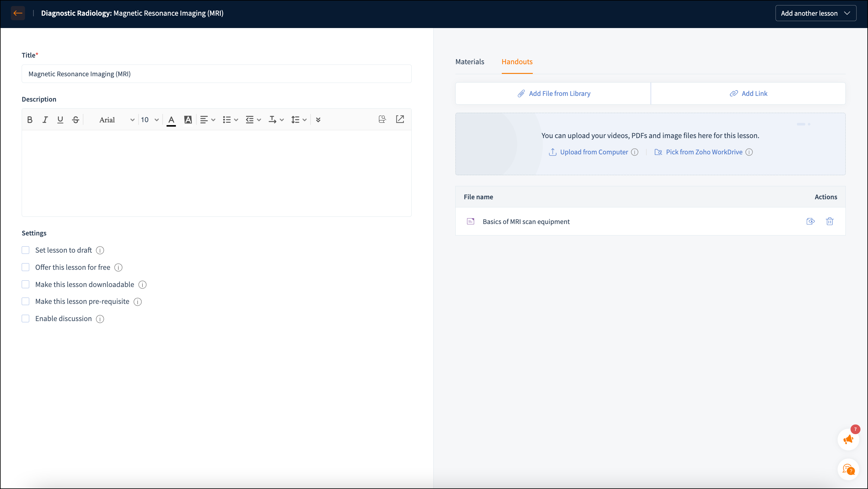Open the announcements megaphone icon
This screenshot has height=489, width=868.
pos(848,440)
